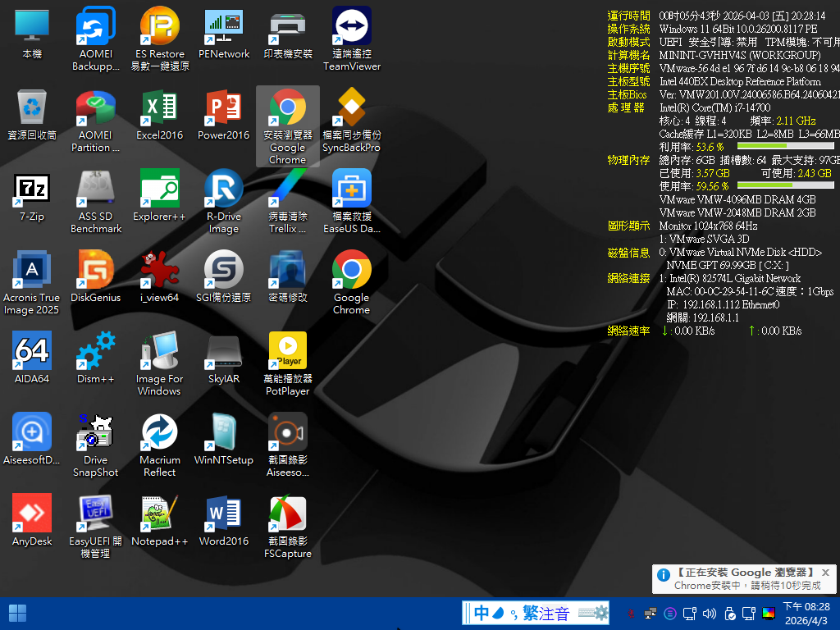840x630 pixels.
Task: Open the Recycle Bin on the desktop
Action: [32, 108]
